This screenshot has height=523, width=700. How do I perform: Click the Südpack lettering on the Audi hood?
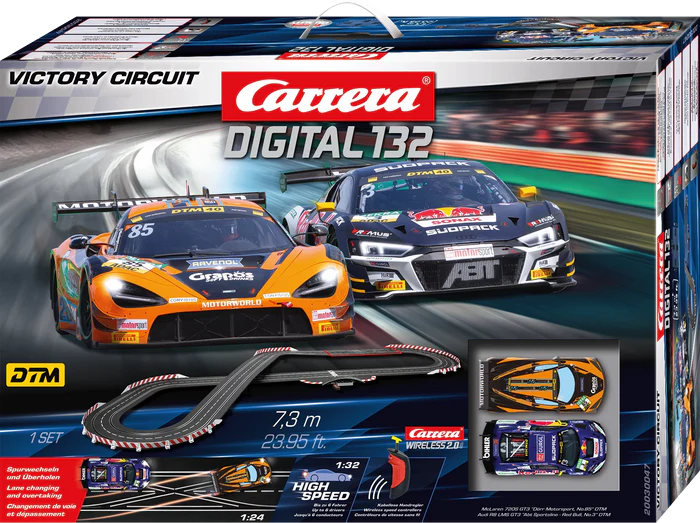click(462, 230)
